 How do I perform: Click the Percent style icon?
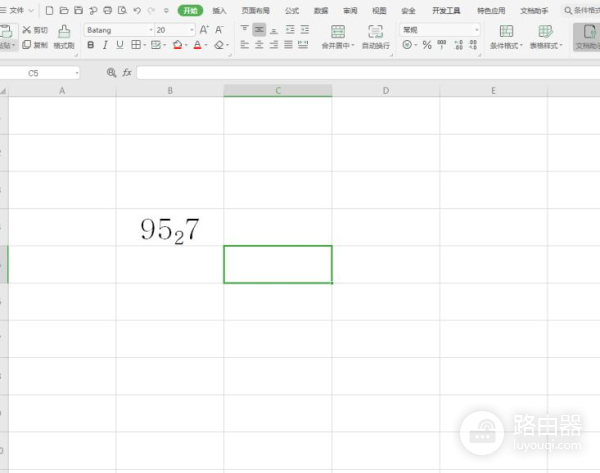[427, 45]
